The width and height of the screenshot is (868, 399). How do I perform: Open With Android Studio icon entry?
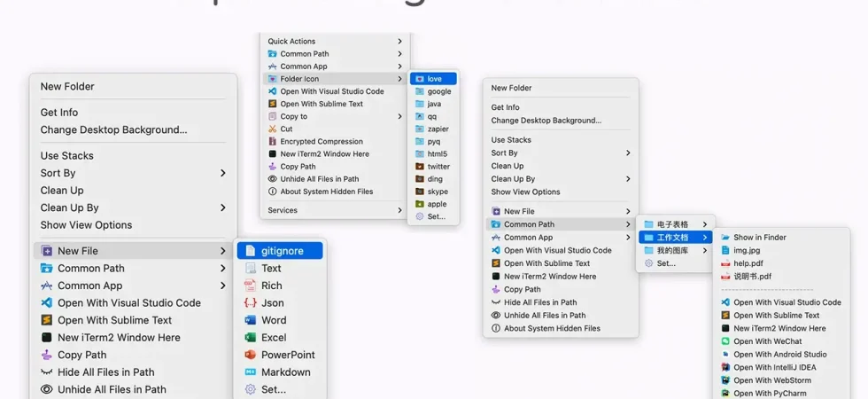[725, 354]
